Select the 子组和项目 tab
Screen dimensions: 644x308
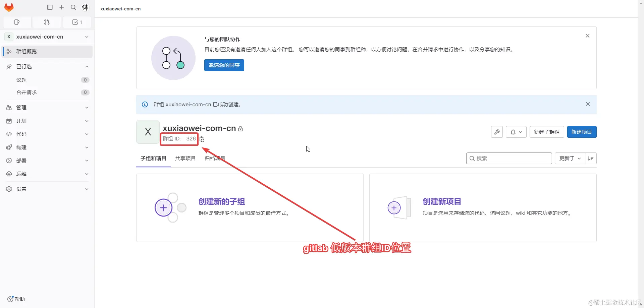click(x=153, y=159)
